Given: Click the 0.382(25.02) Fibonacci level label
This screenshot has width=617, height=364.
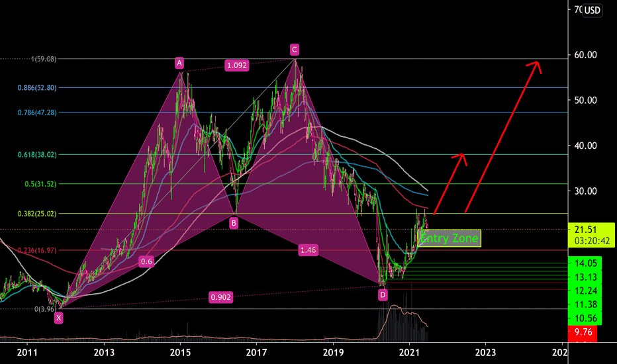Looking at the screenshot, I should click(x=37, y=214).
